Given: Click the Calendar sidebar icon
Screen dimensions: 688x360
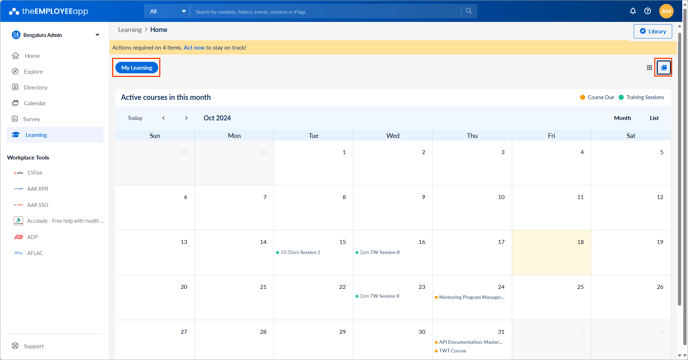Looking at the screenshot, I should tap(15, 103).
